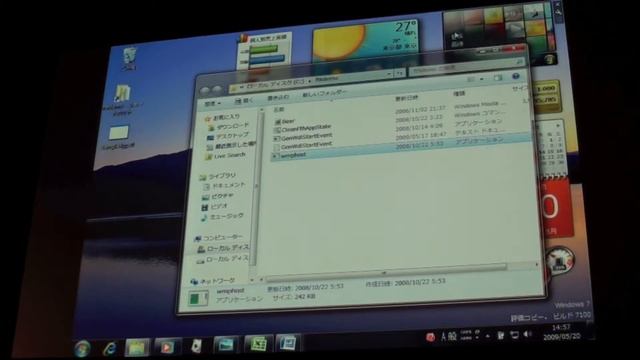Click the CPU meter gauge gadget
Viewport: 640px width, 360px height.
tap(561, 260)
